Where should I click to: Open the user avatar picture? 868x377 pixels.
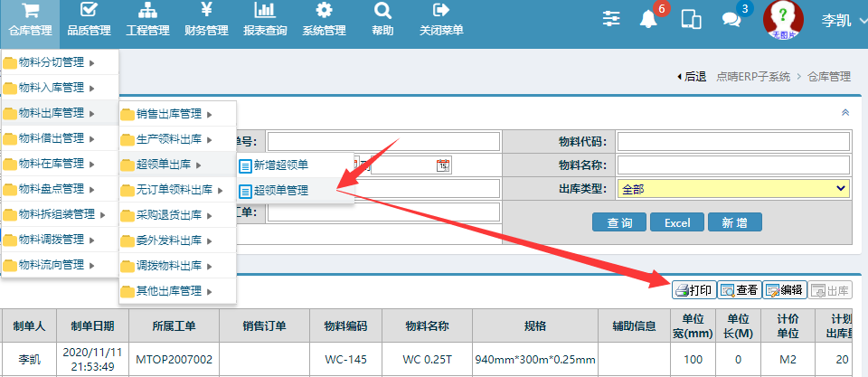pos(783,20)
